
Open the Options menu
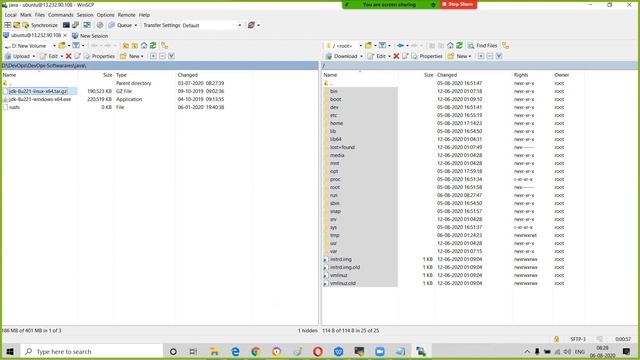coord(105,15)
